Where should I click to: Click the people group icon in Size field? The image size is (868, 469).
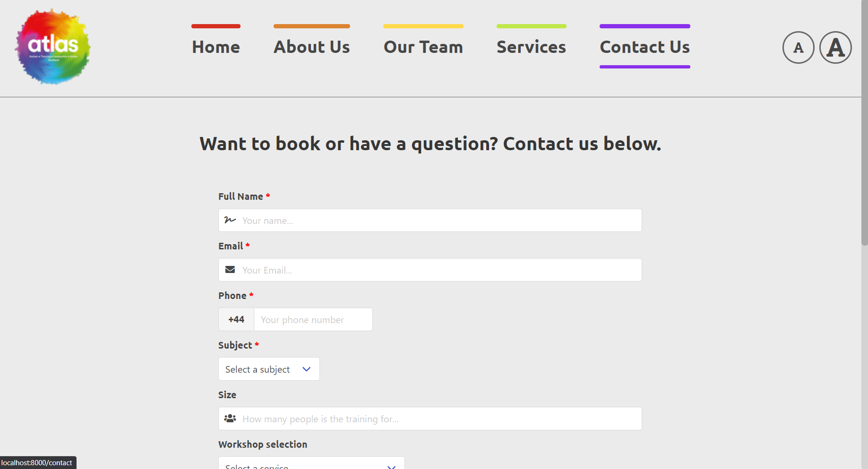coord(230,418)
